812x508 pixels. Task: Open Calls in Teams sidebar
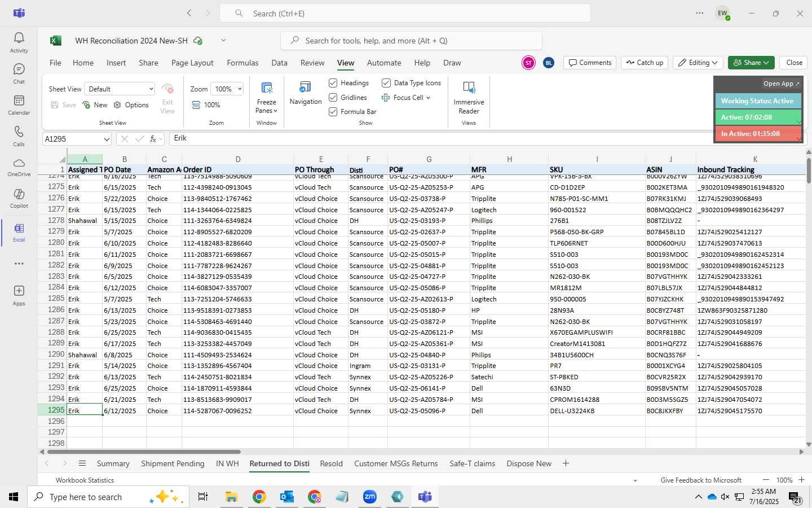pyautogui.click(x=19, y=136)
